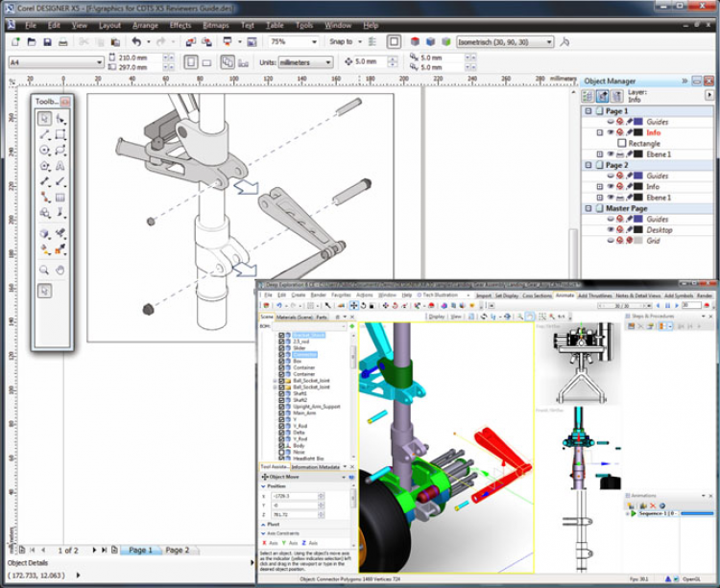Viewport: 720px width, 588px height.
Task: Click the Guides blue color swatch under Page 1
Action: 638,122
